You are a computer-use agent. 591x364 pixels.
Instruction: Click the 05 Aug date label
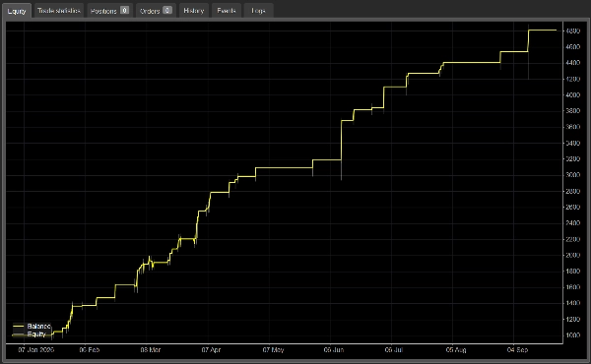456,349
